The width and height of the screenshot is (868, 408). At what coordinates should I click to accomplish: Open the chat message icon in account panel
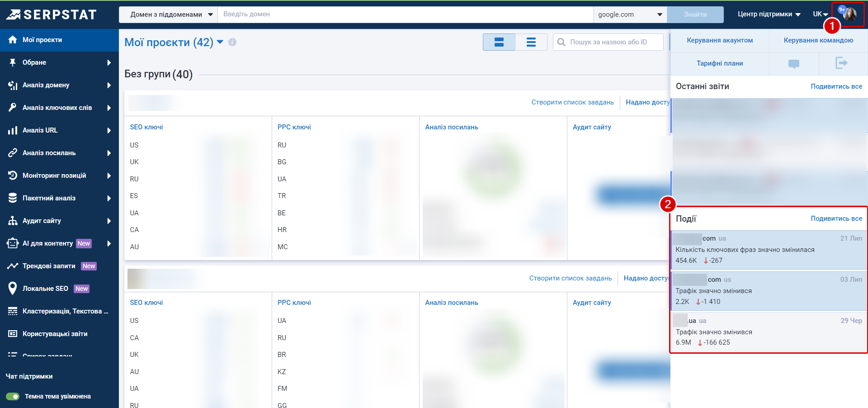(793, 64)
